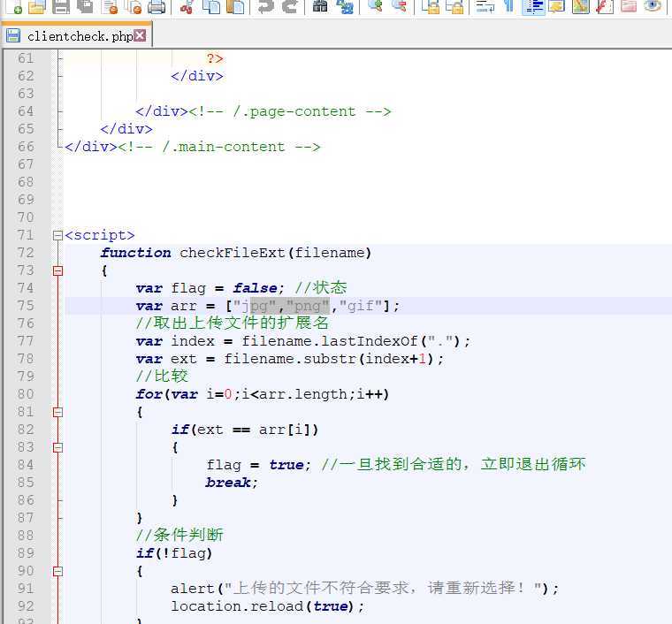Image resolution: width=672 pixels, height=624 pixels.
Task: Collapse the if block fold at line 83
Action: coord(57,447)
